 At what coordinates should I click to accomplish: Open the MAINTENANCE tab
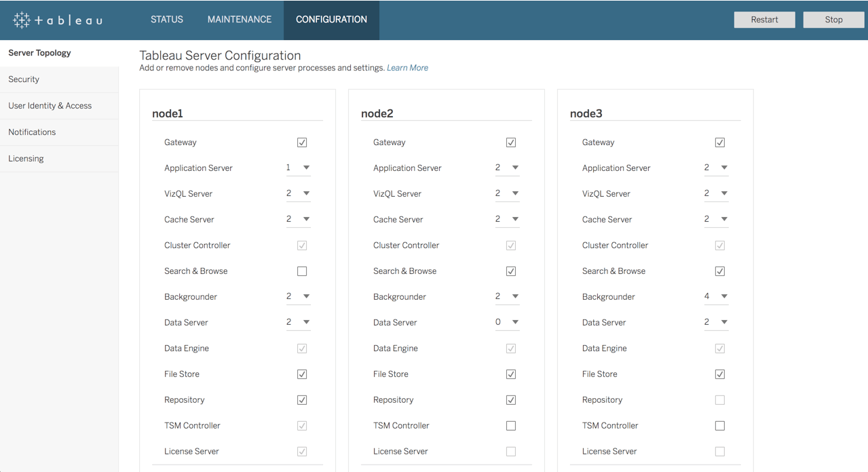coord(240,20)
